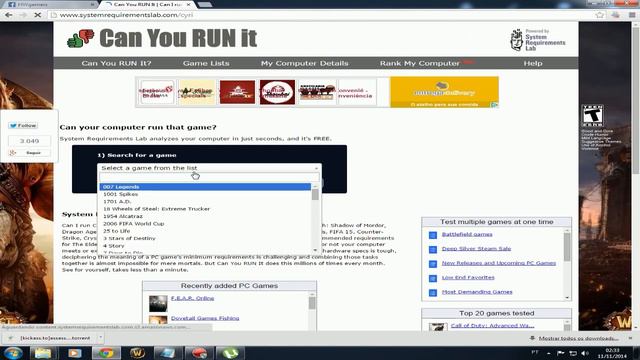640x360 pixels.
Task: Click the browser address bar
Action: pos(322,15)
